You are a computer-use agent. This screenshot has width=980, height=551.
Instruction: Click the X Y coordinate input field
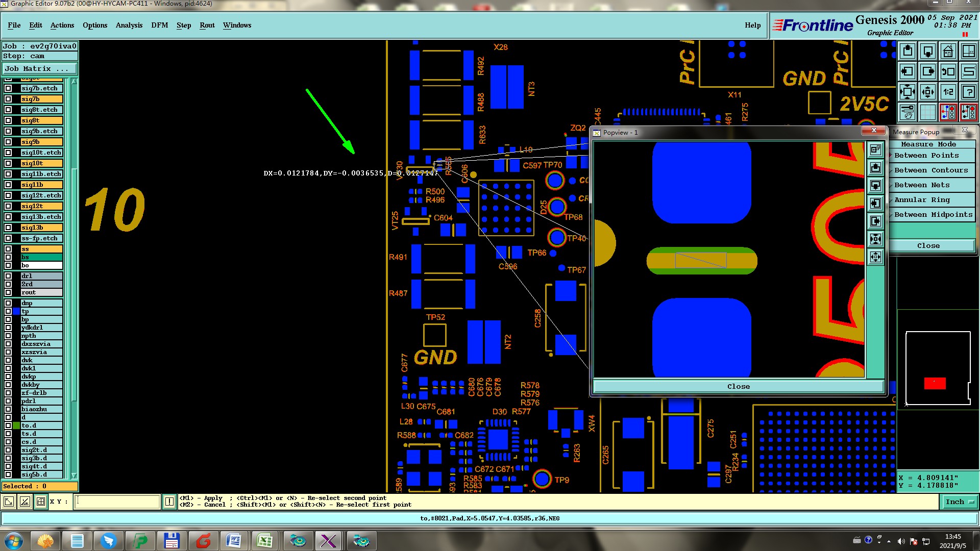tap(117, 502)
